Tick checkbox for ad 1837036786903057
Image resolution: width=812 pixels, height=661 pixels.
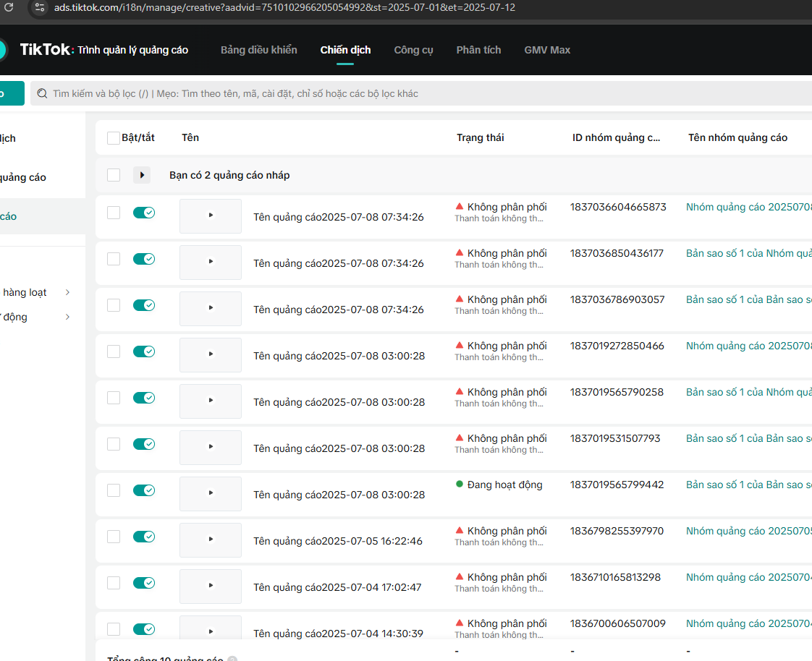(x=114, y=305)
